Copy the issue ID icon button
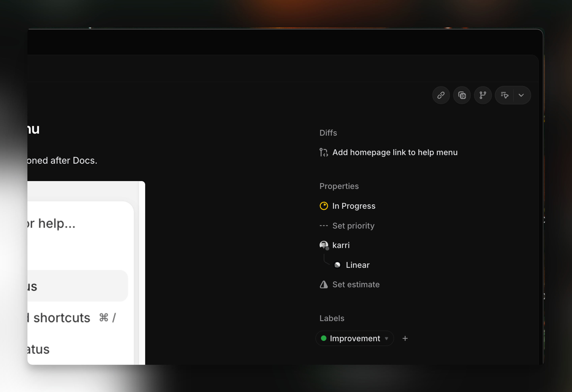This screenshot has height=392, width=572. coord(462,95)
